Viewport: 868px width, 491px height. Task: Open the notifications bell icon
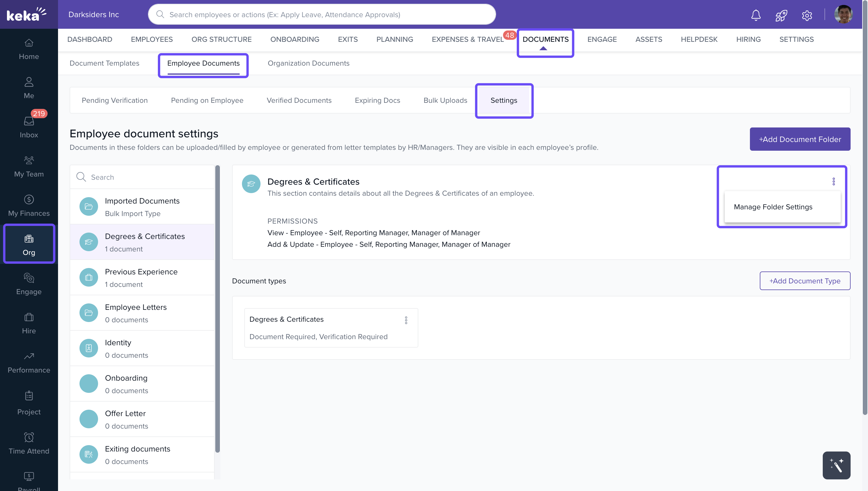pyautogui.click(x=755, y=15)
